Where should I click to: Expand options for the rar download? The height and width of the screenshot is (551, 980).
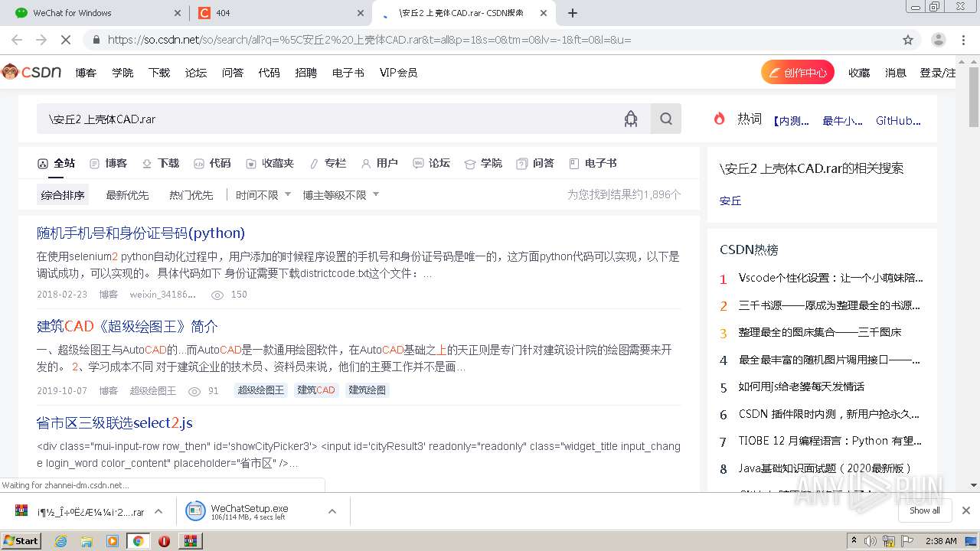(x=158, y=511)
